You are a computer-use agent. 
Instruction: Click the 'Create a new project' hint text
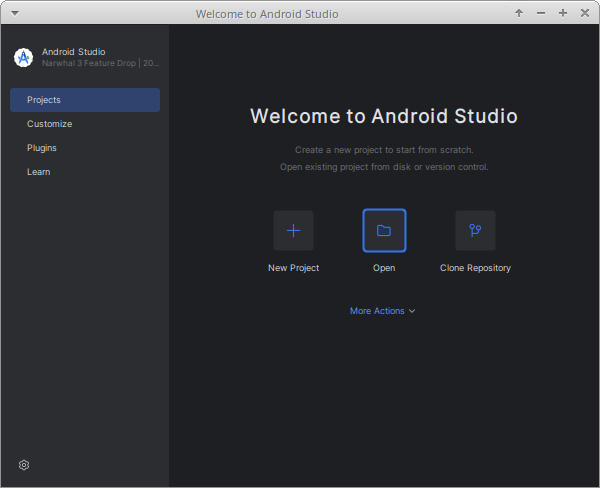pos(384,150)
